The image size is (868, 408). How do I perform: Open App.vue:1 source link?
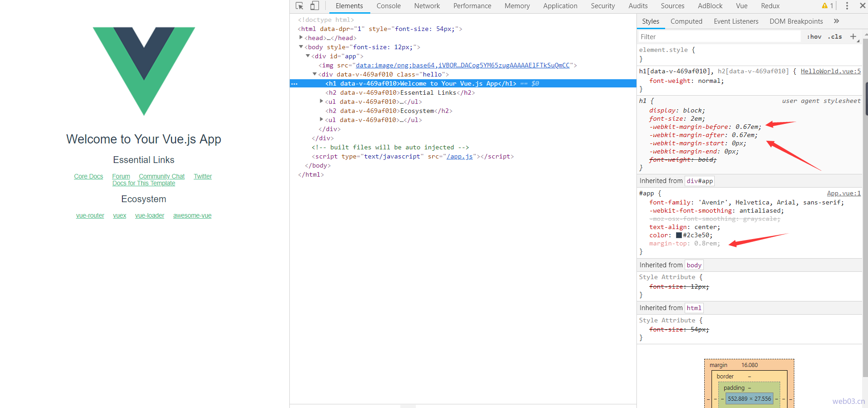[844, 193]
